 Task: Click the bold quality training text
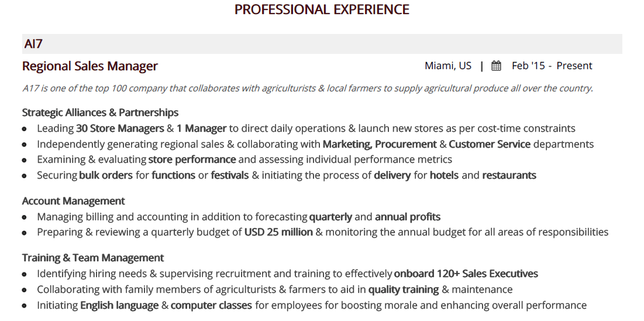(403, 289)
